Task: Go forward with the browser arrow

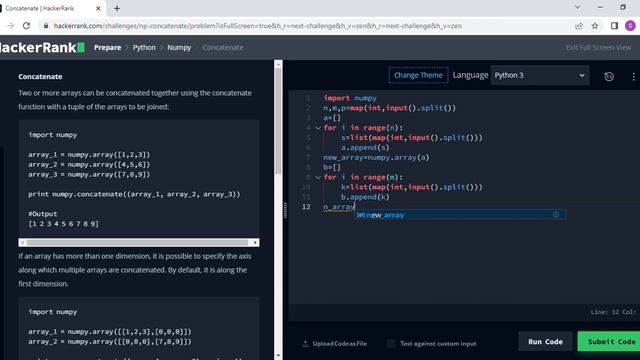Action: click(x=10, y=26)
